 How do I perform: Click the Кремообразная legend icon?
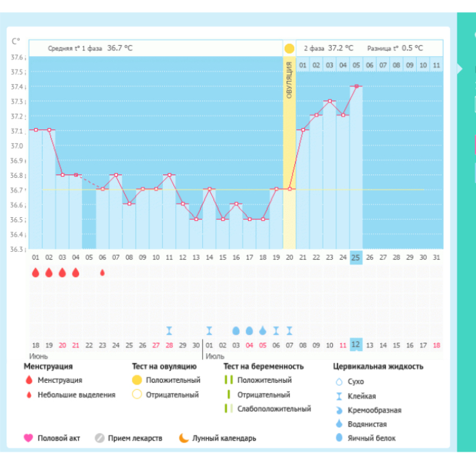click(339, 410)
